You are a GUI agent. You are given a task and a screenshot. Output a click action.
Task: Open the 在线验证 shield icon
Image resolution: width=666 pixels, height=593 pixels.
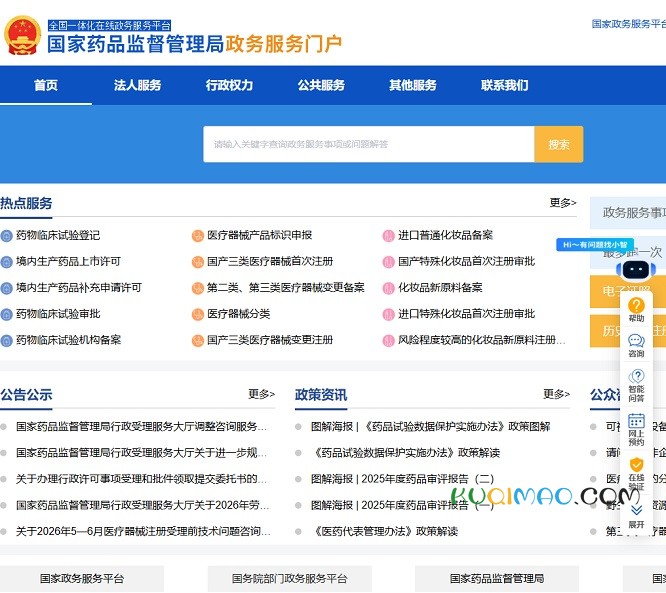[636, 464]
